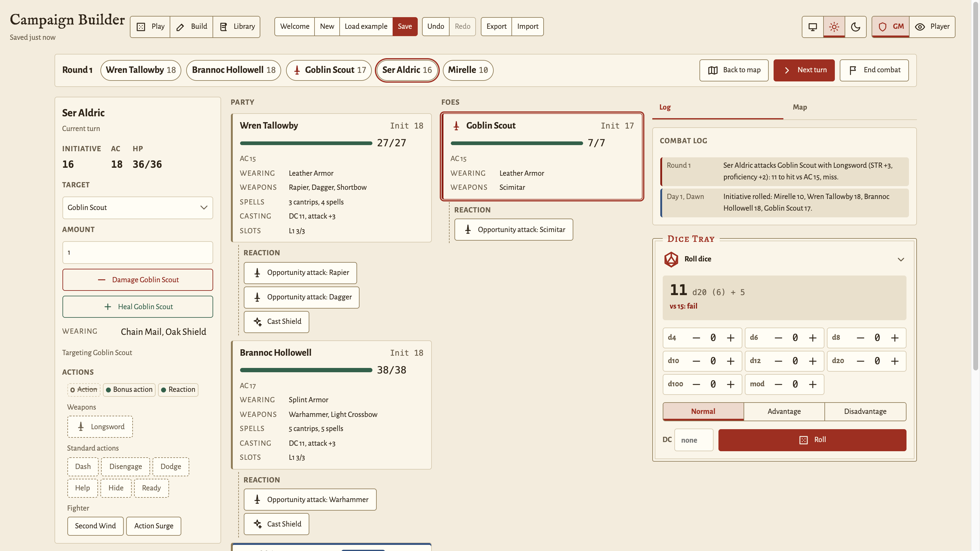Open the Build mode
The image size is (980, 551).
tap(191, 27)
